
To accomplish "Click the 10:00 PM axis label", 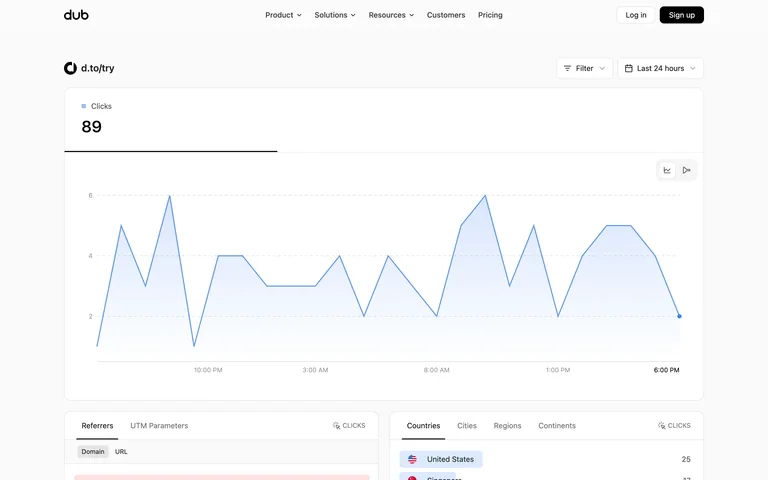I will pyautogui.click(x=208, y=370).
